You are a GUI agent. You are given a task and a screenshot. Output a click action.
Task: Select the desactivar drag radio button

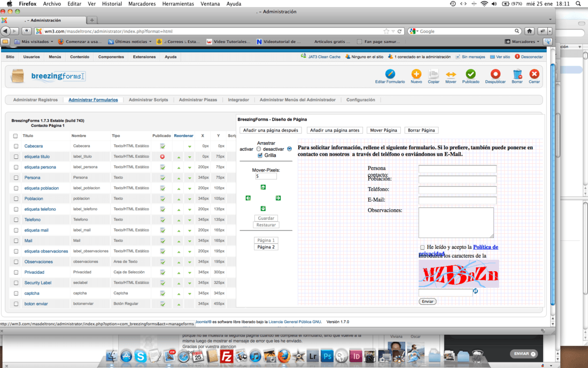[289, 149]
